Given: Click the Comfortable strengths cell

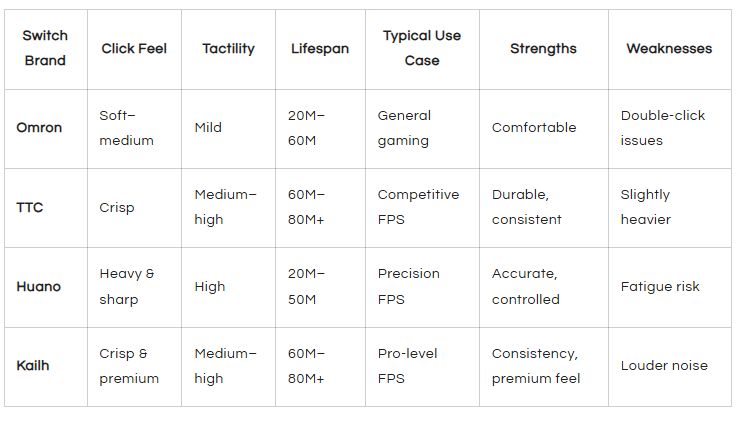Looking at the screenshot, I should pos(544,129).
